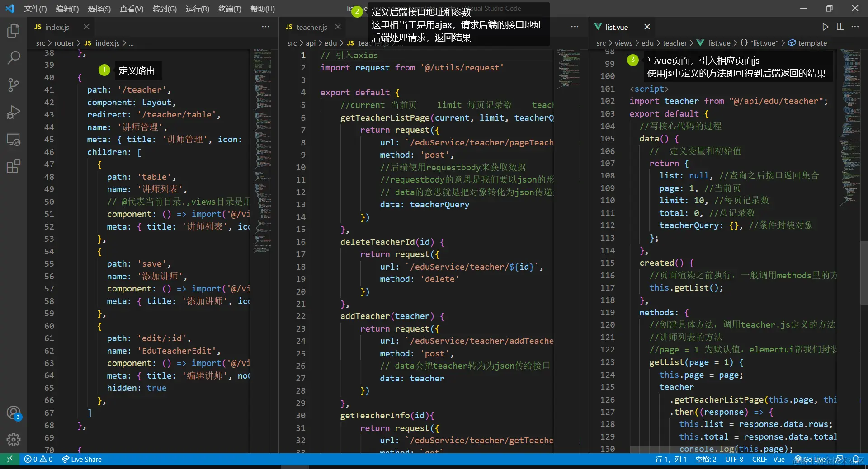Image resolution: width=868 pixels, height=469 pixels.
Task: Expand the "list.vue" braces symbol breadcrumb
Action: point(759,43)
